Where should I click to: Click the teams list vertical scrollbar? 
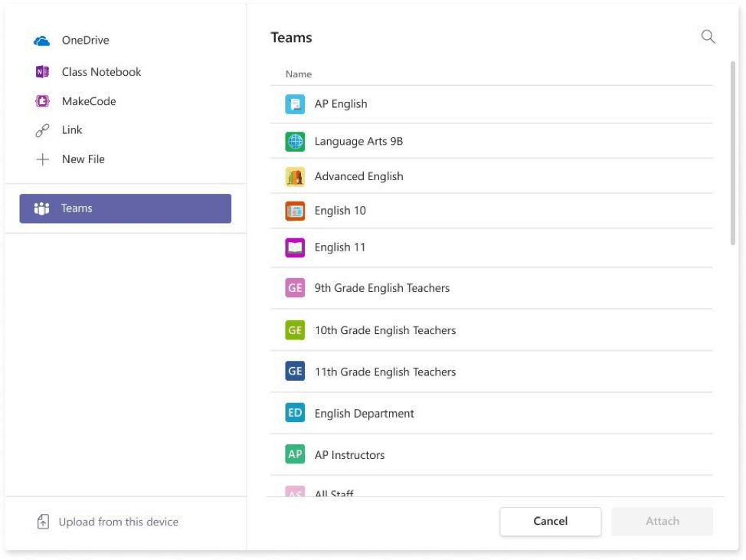pos(733,153)
